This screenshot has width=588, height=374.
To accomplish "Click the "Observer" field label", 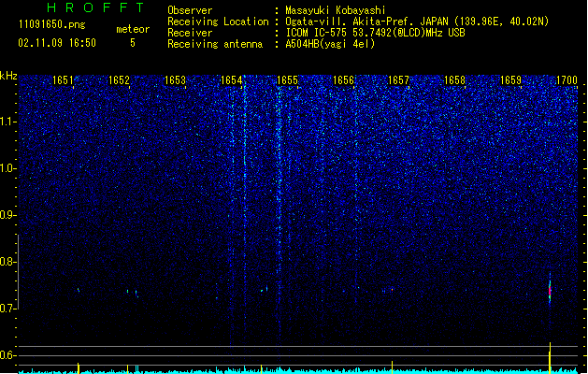I will coord(190,10).
